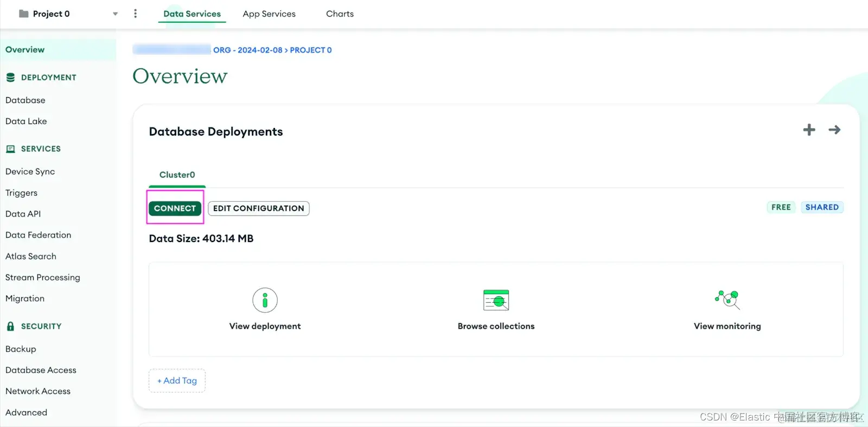The height and width of the screenshot is (427, 868).
Task: Open Database Access in the sidebar
Action: click(41, 370)
